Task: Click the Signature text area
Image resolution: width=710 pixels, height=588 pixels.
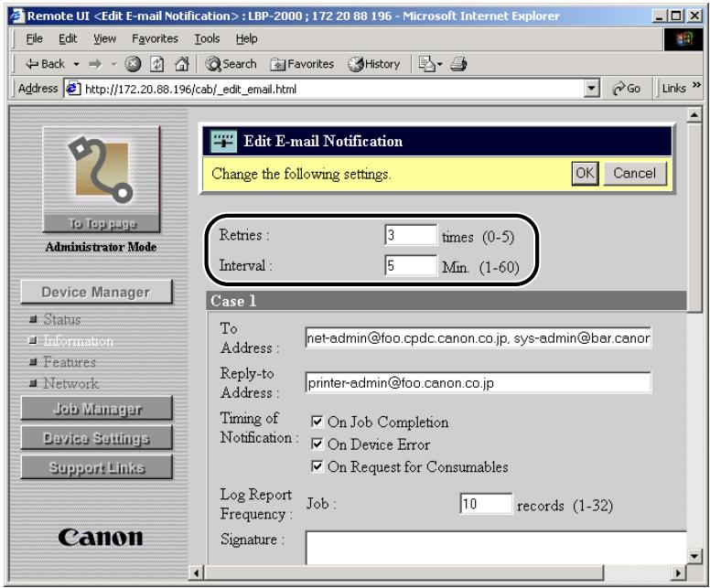Action: pos(496,548)
